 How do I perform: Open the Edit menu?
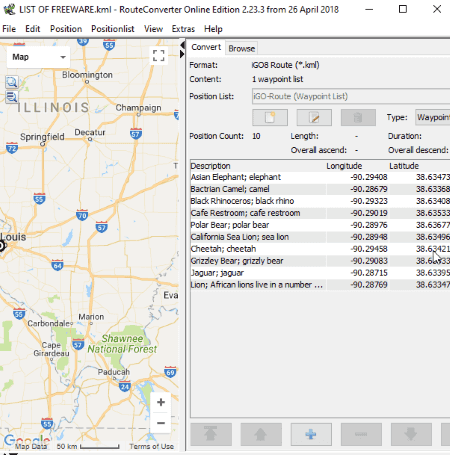[x=32, y=29]
